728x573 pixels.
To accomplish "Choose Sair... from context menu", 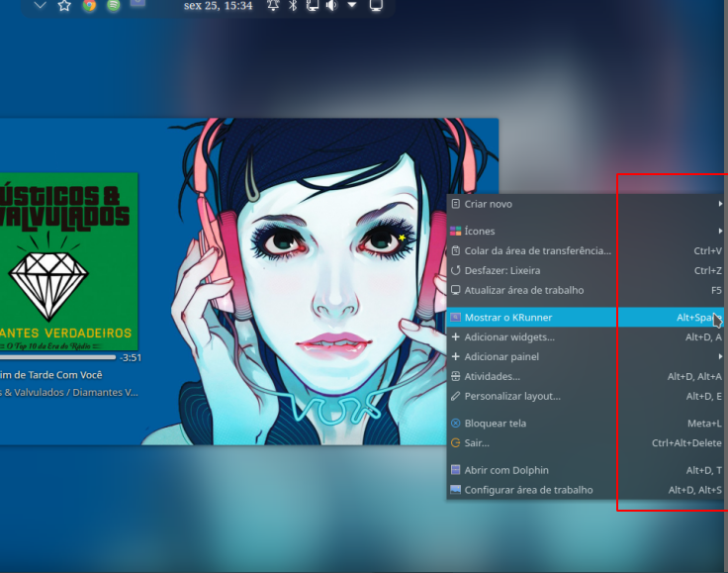I will tap(585, 443).
